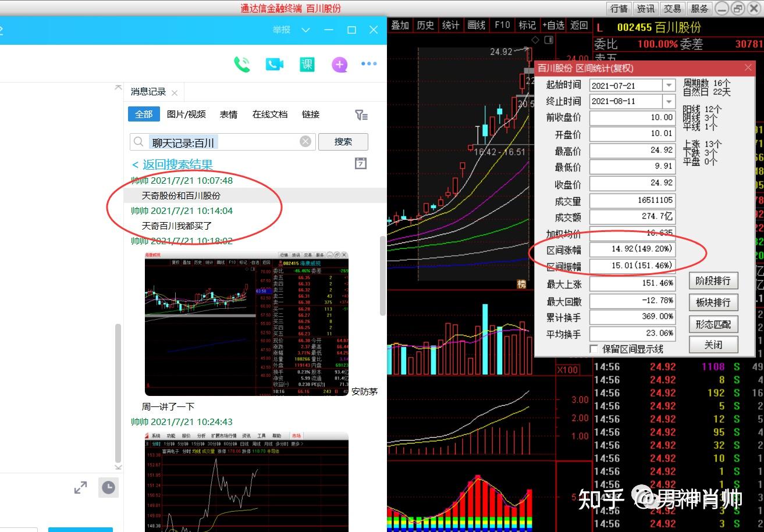
Task: Click the 形态匹配 button
Action: (x=713, y=324)
